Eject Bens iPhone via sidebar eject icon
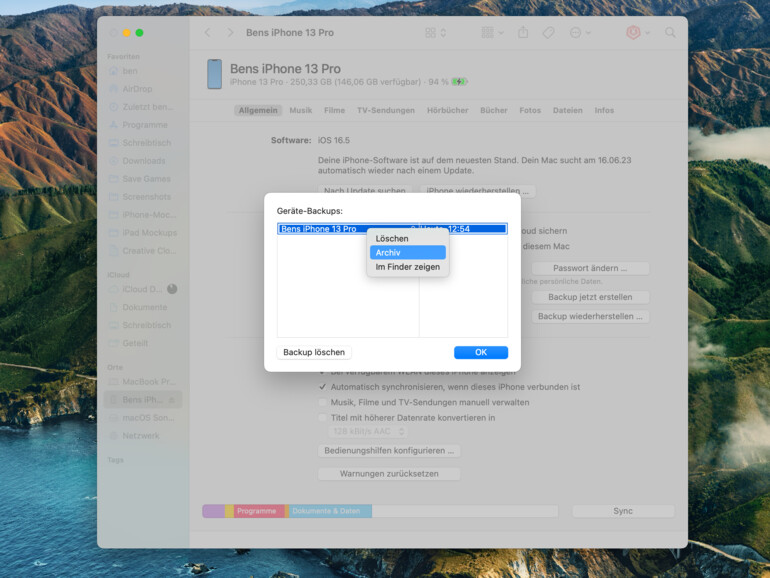The width and height of the screenshot is (770, 578). click(172, 400)
